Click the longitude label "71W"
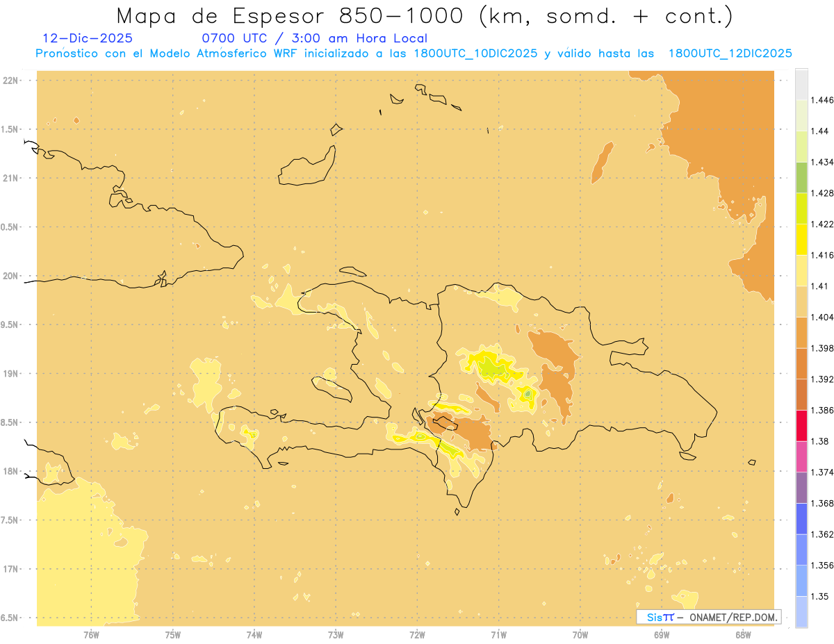Screen dimensions: 834x644 (x=498, y=635)
